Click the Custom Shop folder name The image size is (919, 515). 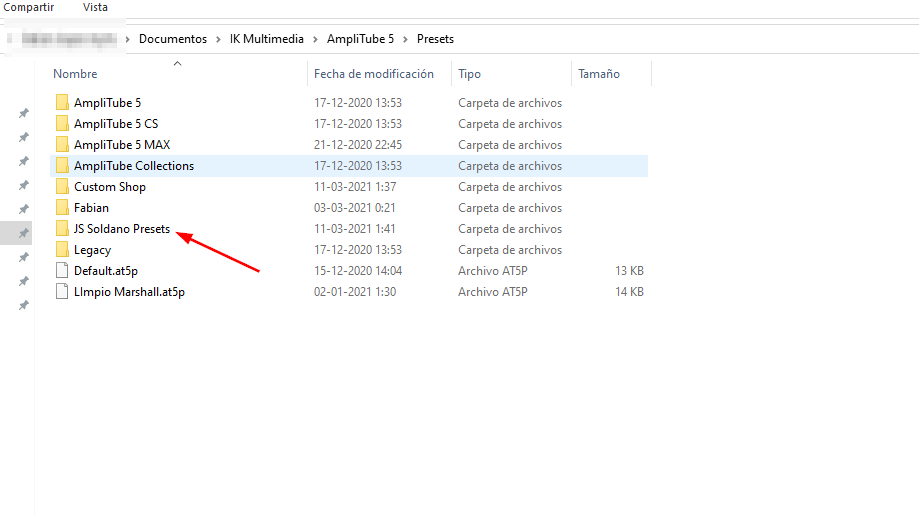click(110, 187)
